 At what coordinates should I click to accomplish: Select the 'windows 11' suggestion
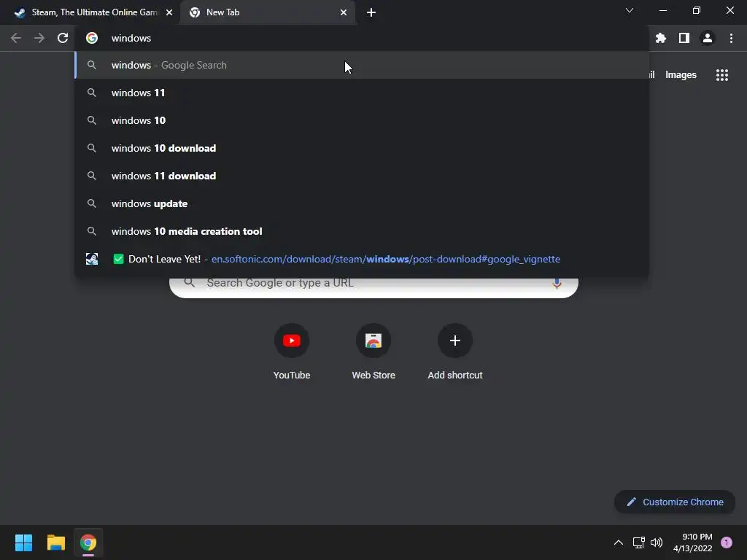tap(362, 93)
